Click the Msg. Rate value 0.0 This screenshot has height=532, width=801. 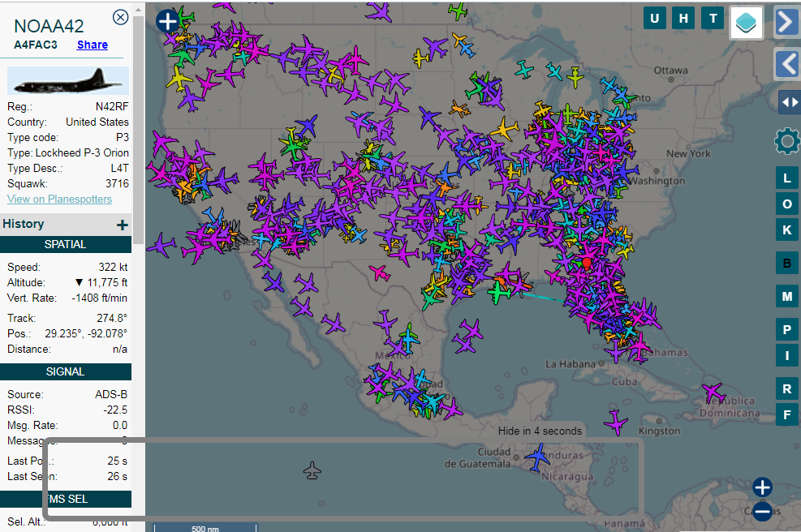click(x=119, y=425)
